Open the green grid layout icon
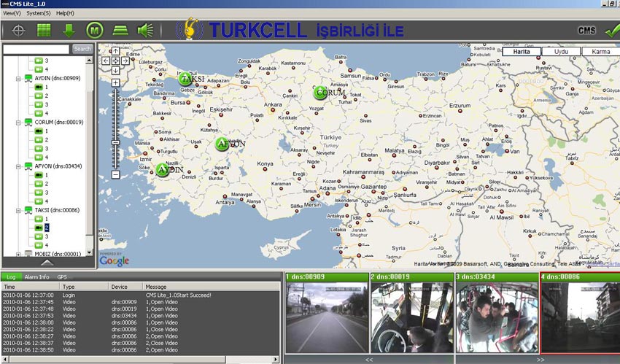Screen dimensions: 620x364 click(44, 31)
